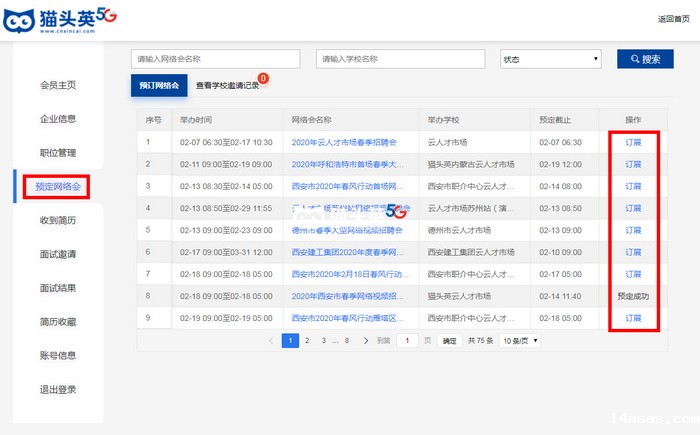Click the red notification badge on 查看学校邀请记录
The image size is (700, 435).
click(x=263, y=77)
